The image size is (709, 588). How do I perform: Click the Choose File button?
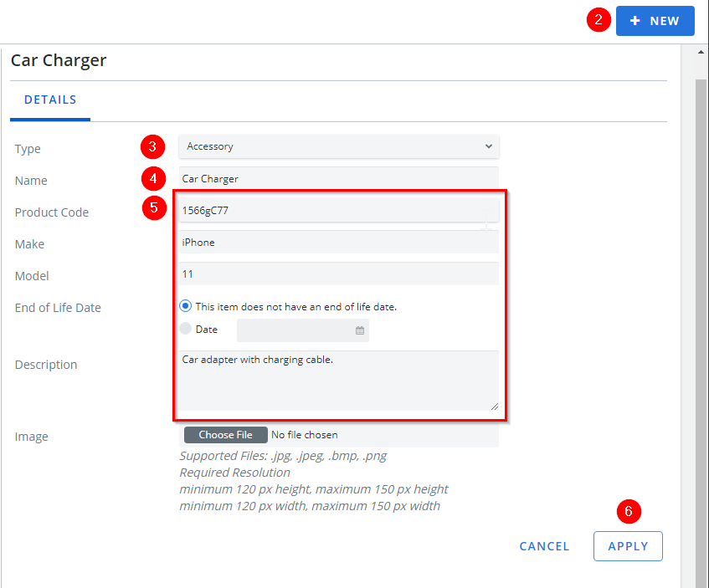(226, 435)
